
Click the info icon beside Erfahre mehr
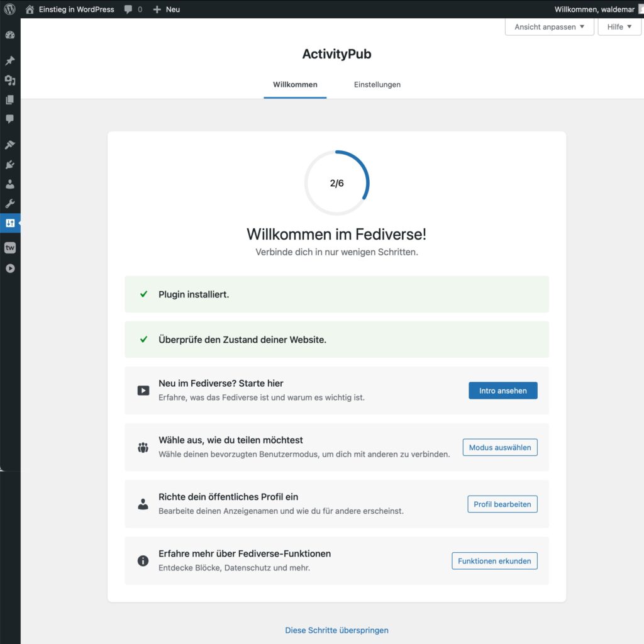click(x=143, y=560)
